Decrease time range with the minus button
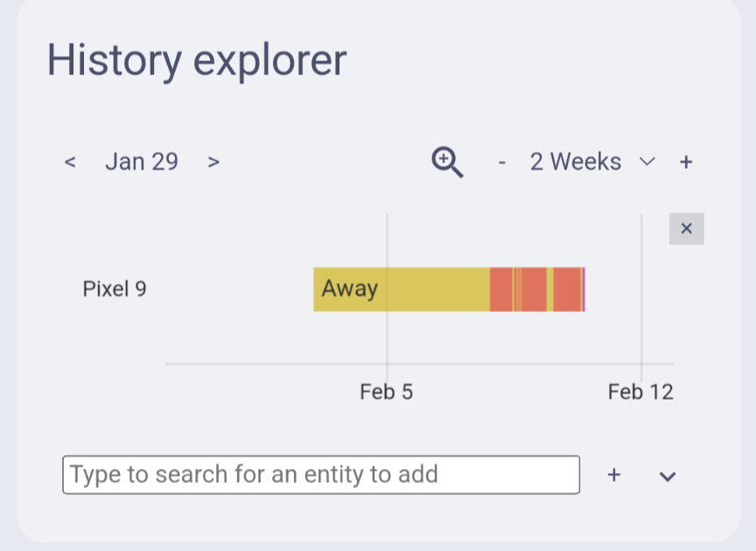The image size is (756, 551). [501, 162]
